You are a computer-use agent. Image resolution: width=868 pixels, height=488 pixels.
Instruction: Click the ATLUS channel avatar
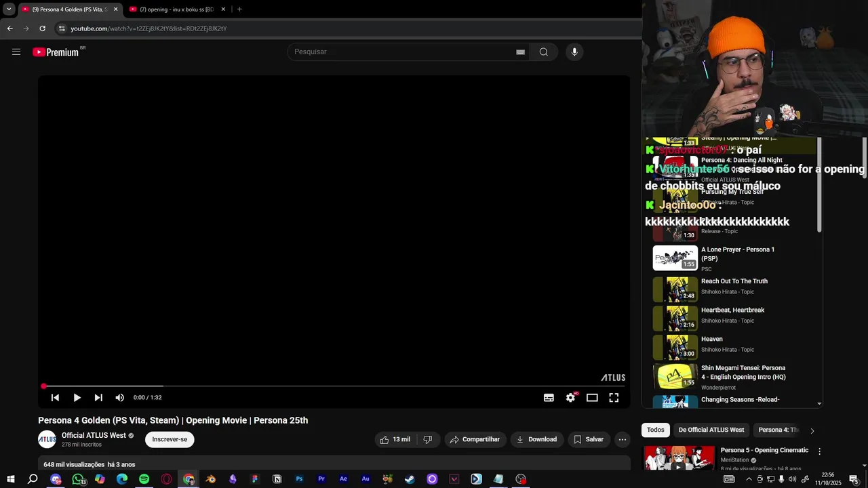click(x=47, y=439)
